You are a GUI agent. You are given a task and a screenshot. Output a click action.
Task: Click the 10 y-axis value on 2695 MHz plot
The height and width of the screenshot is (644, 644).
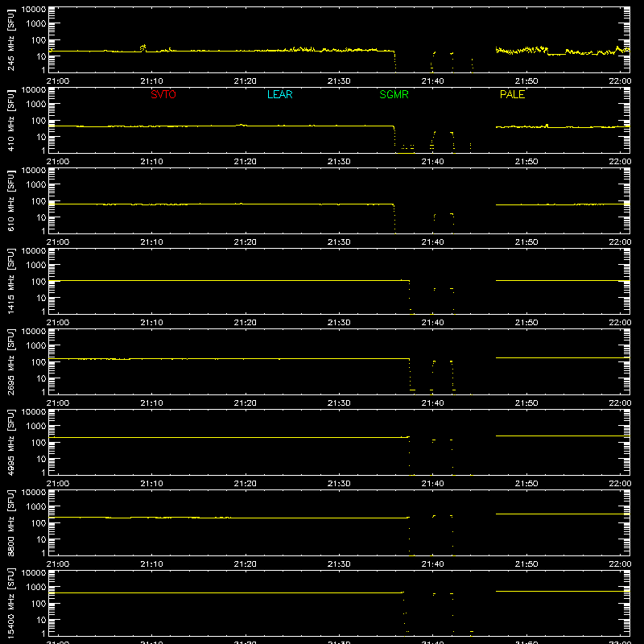coord(41,378)
